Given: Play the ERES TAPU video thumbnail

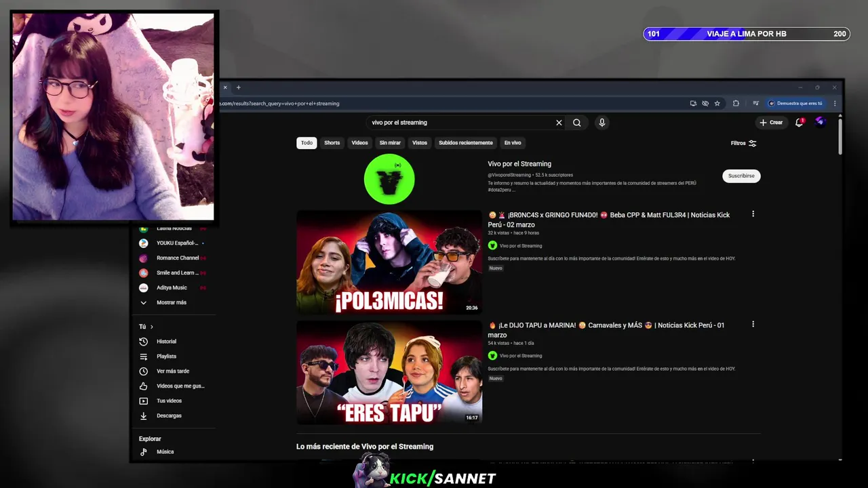Looking at the screenshot, I should click(x=389, y=372).
